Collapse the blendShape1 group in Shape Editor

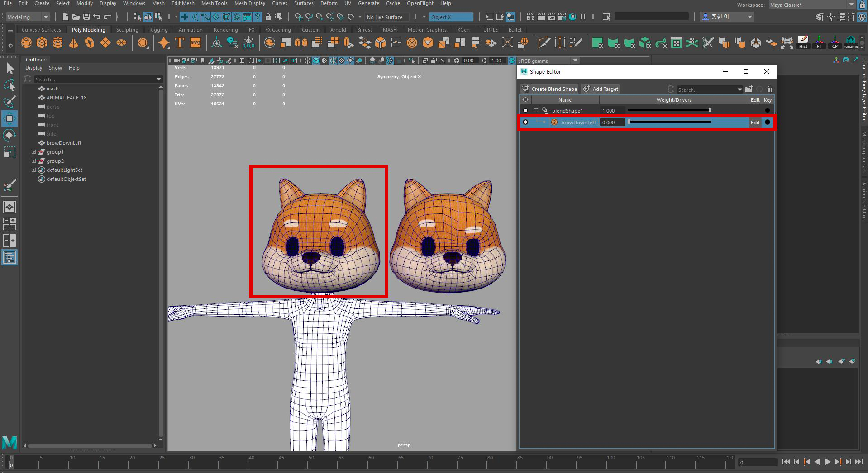pyautogui.click(x=536, y=110)
